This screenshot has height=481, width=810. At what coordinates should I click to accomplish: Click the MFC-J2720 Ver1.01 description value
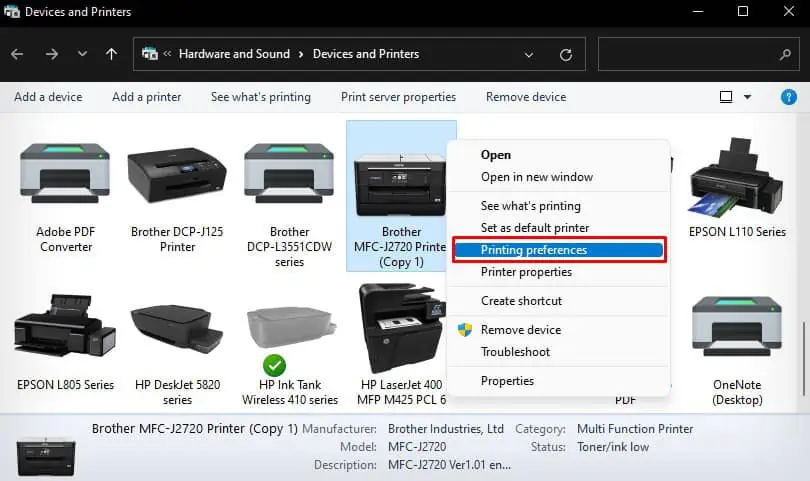click(449, 465)
